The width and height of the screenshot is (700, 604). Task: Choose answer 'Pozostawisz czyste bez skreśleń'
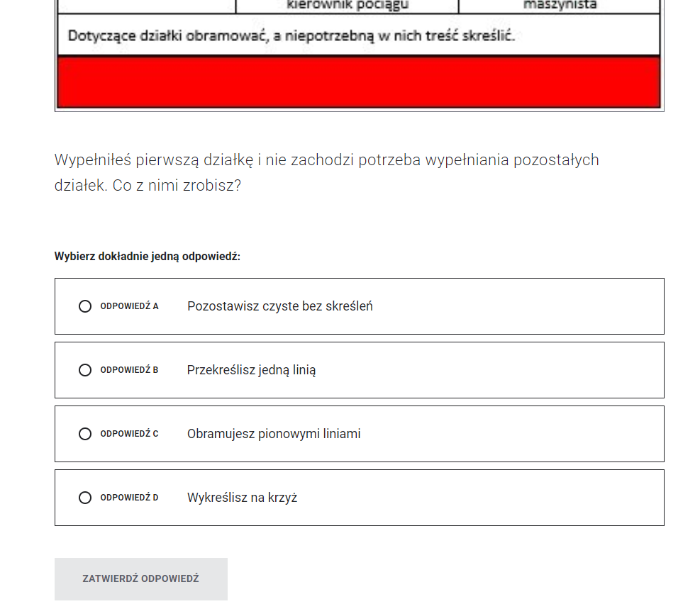pos(279,306)
